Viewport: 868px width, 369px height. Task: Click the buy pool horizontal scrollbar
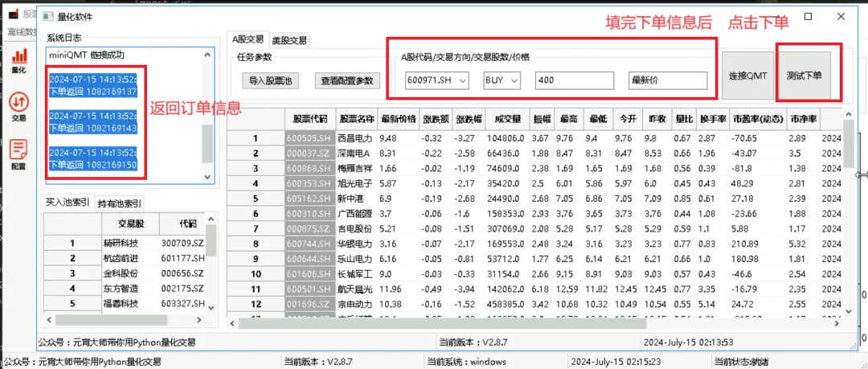coord(111,320)
